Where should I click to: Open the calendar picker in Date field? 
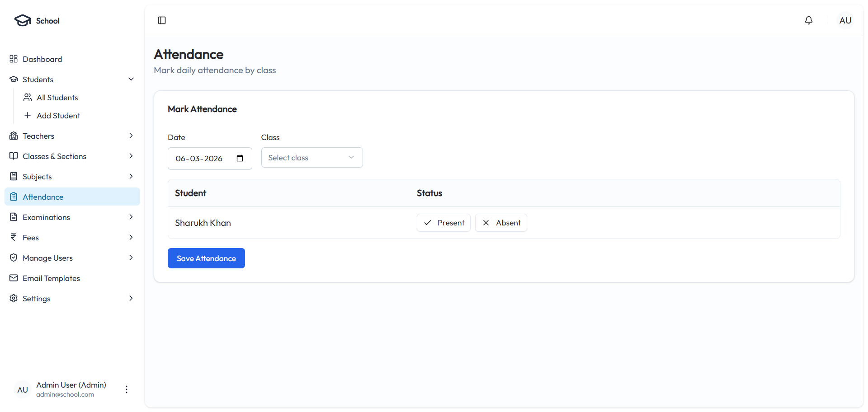pos(240,159)
